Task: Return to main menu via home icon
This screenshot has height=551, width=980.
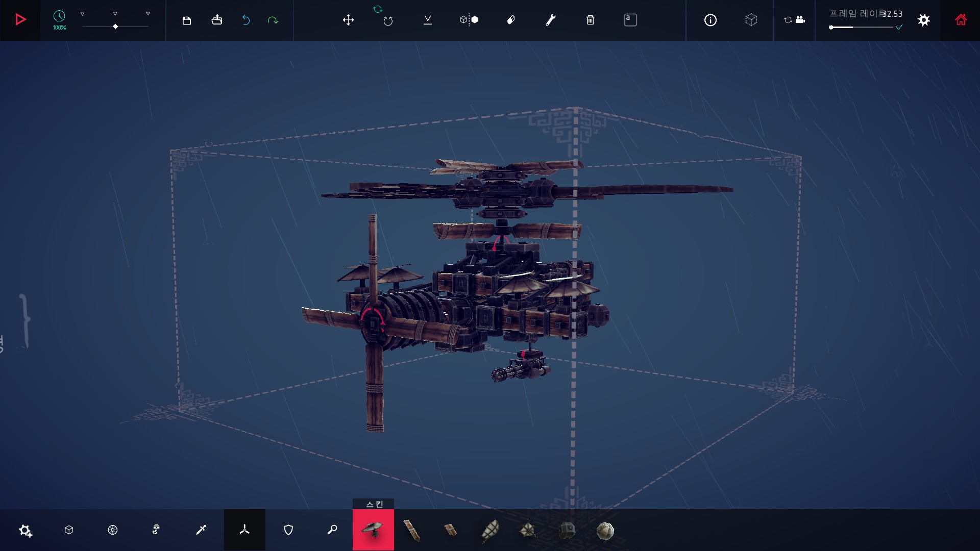Action: point(961,20)
